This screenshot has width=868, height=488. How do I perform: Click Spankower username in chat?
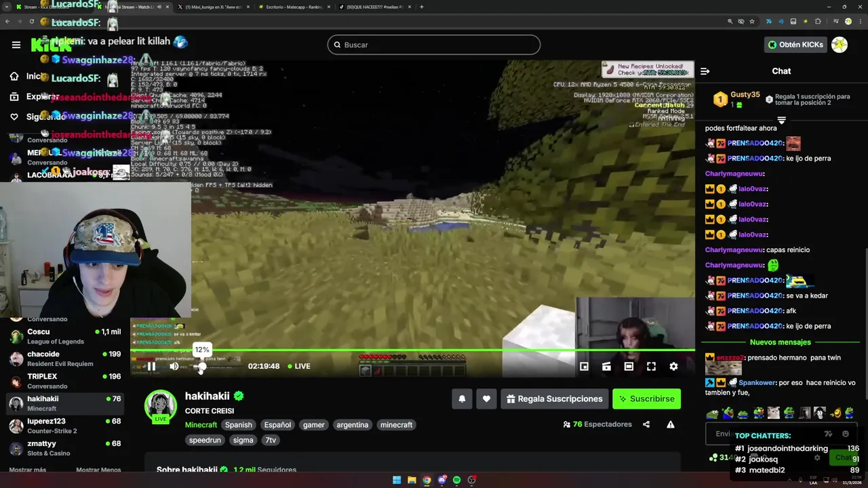click(x=758, y=383)
